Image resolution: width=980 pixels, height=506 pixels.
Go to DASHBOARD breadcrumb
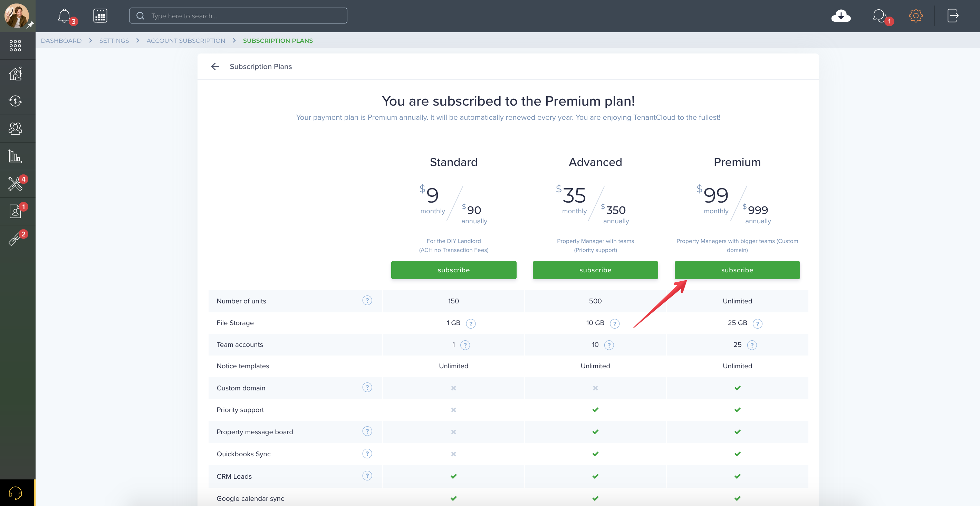[x=61, y=41]
